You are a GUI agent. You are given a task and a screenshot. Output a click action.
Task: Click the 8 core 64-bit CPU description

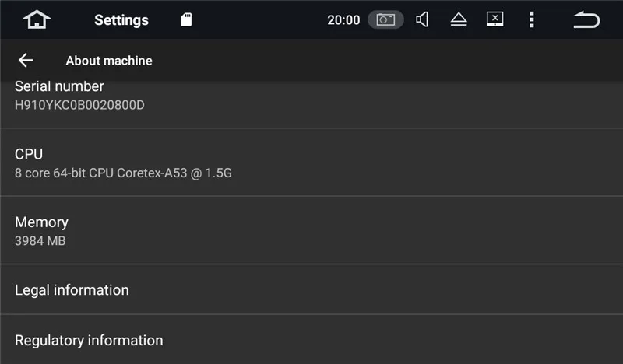tap(123, 173)
